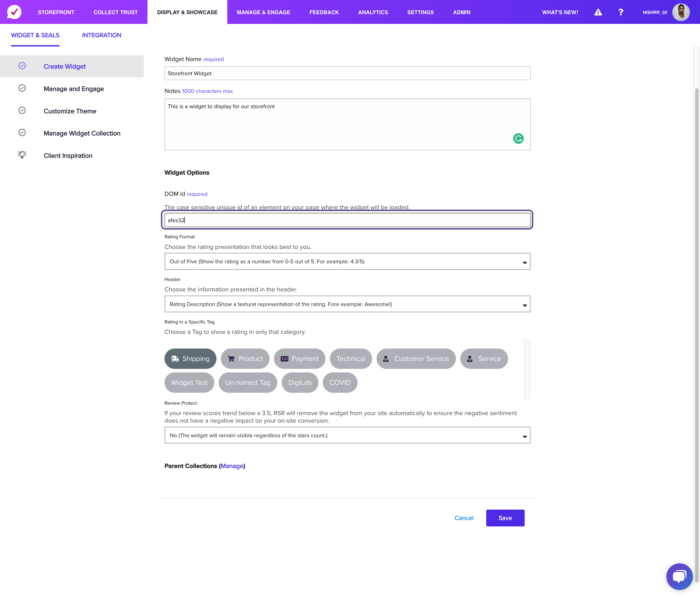Toggle the Product tag
Viewport: 700px width, 597px height.
245,359
